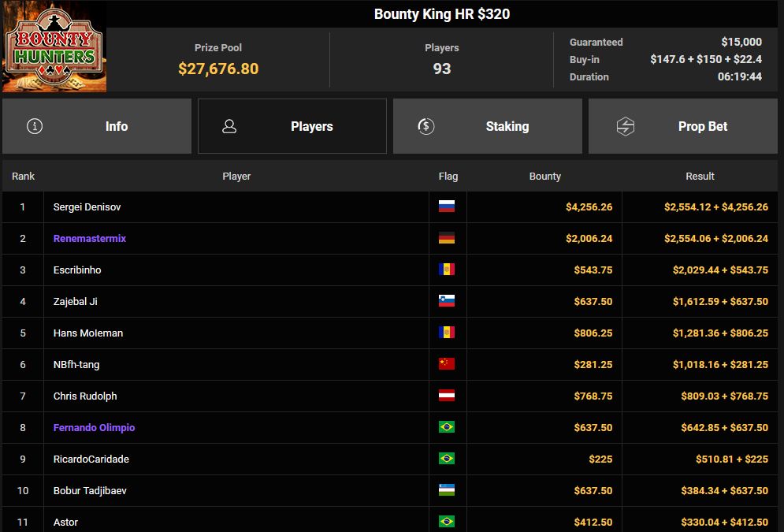Screen dimensions: 784x532
Task: Select player name RicardoCaridade
Action: (x=91, y=459)
